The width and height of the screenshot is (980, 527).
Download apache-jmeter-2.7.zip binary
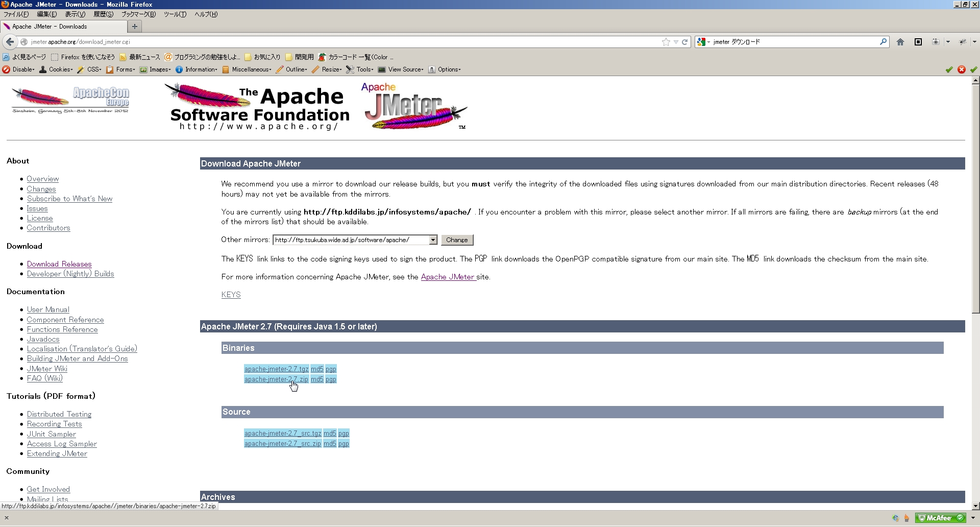click(276, 379)
